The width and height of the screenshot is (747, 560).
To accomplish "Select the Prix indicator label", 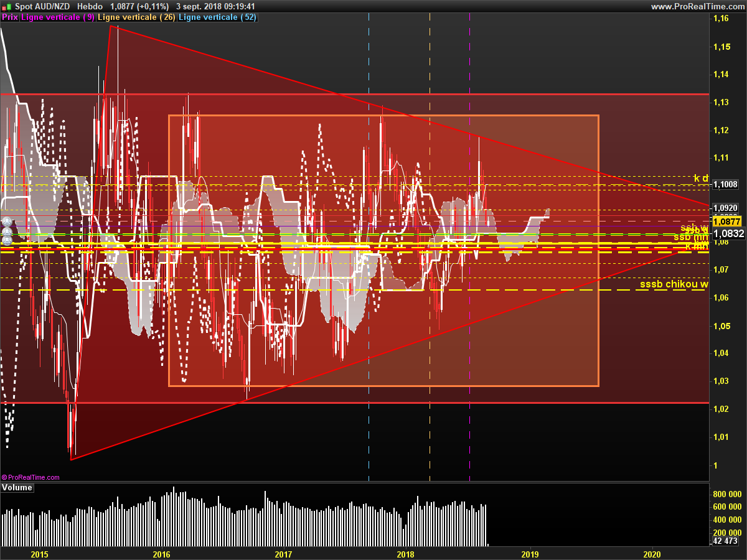I will [x=10, y=17].
